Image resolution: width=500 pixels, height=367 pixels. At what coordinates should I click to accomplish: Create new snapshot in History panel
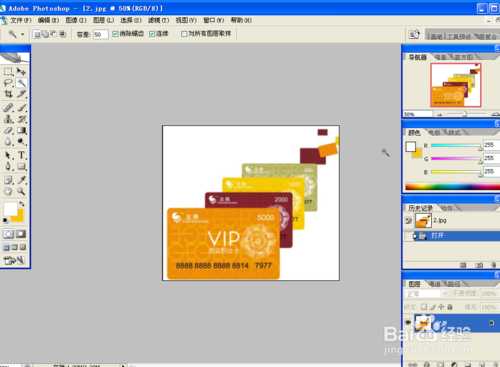(479, 265)
